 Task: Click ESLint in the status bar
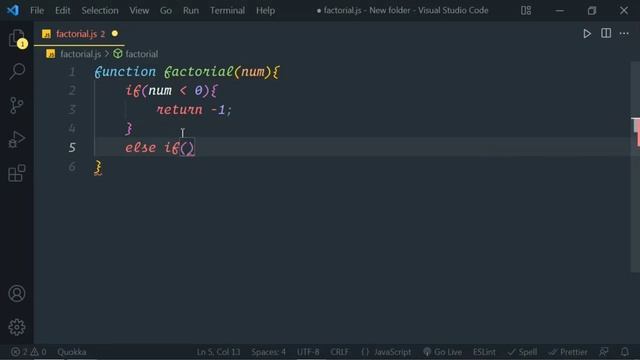[x=484, y=352]
